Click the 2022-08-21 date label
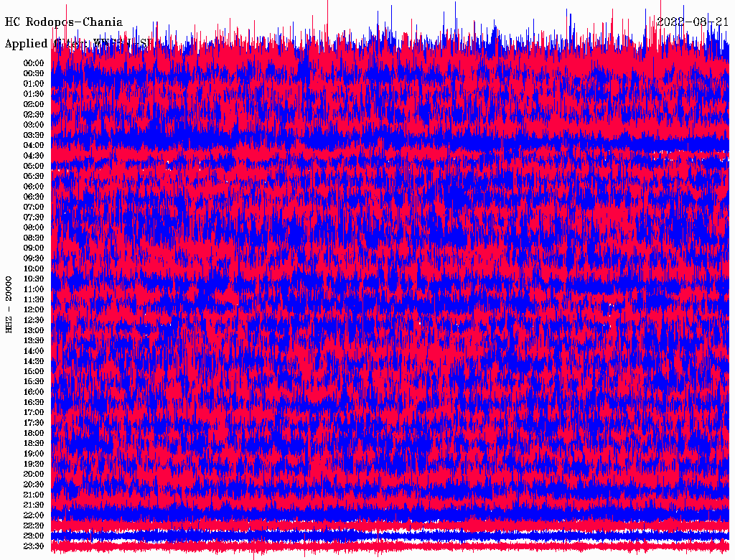Image resolution: width=735 pixels, height=560 pixels. point(693,22)
